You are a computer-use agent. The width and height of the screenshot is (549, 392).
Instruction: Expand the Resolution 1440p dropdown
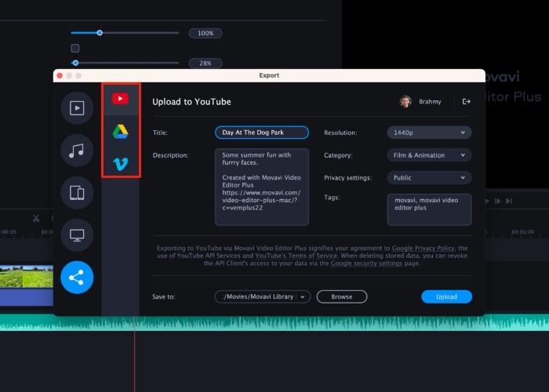point(429,132)
